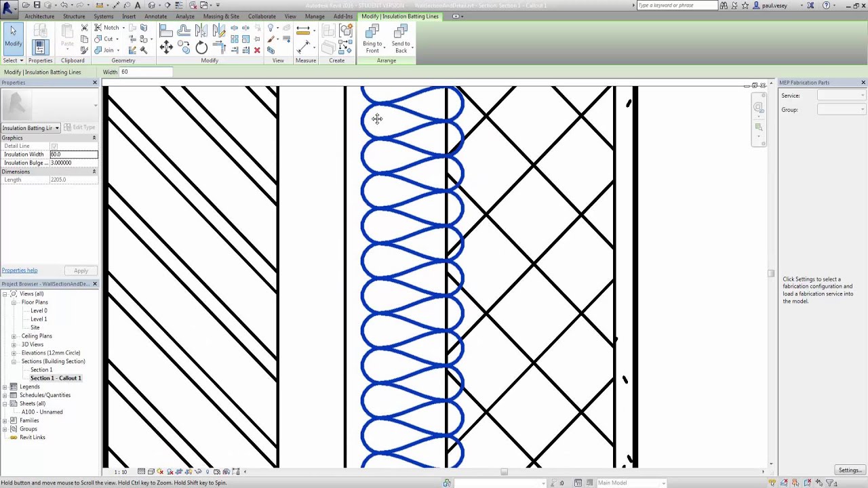Click the Undo arrow in quick access toolbar
868x488 pixels.
(x=63, y=5)
